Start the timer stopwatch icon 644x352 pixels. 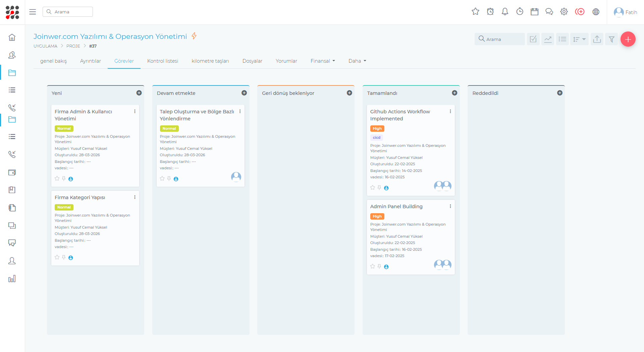tap(520, 12)
